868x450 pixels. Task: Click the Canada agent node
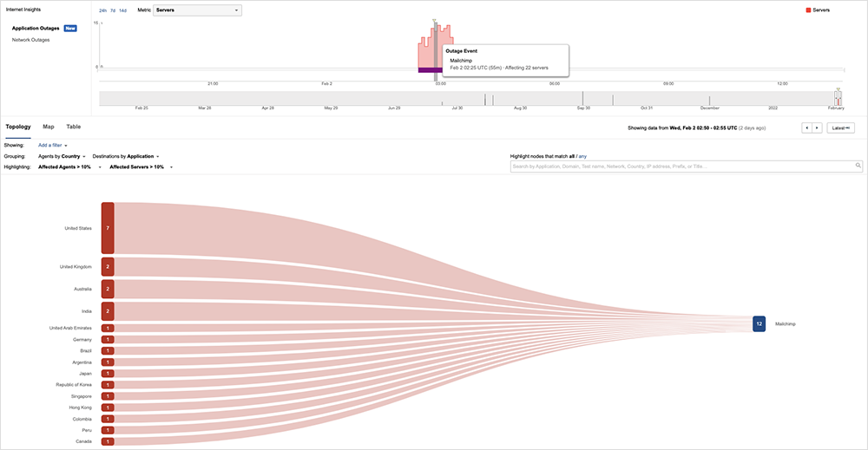coord(108,441)
